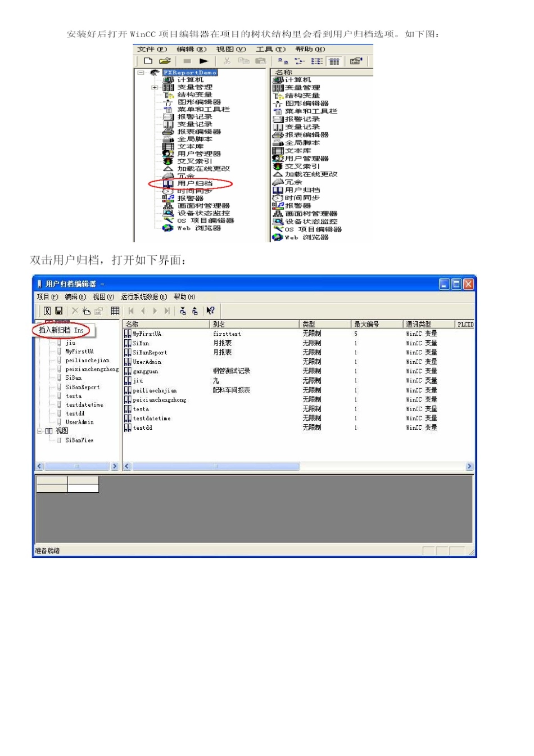Sort by the 最大编号 column header
This screenshot has width=534, height=756.
[x=378, y=324]
